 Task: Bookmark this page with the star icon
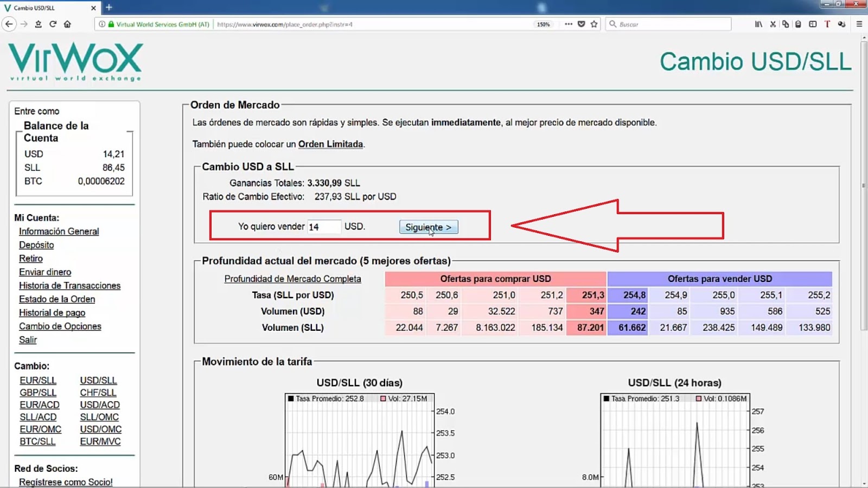[x=594, y=24]
